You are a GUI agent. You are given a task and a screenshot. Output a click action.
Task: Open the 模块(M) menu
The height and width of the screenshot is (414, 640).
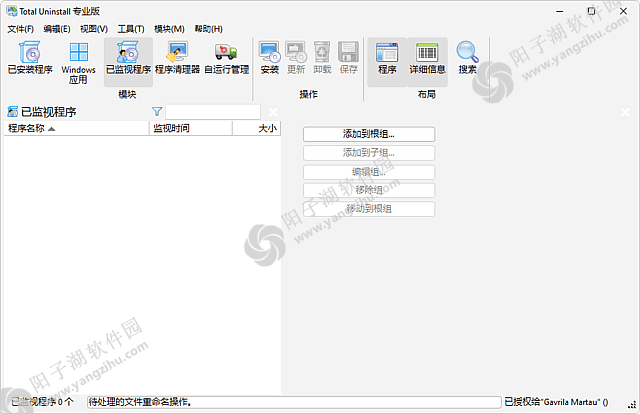(x=169, y=29)
